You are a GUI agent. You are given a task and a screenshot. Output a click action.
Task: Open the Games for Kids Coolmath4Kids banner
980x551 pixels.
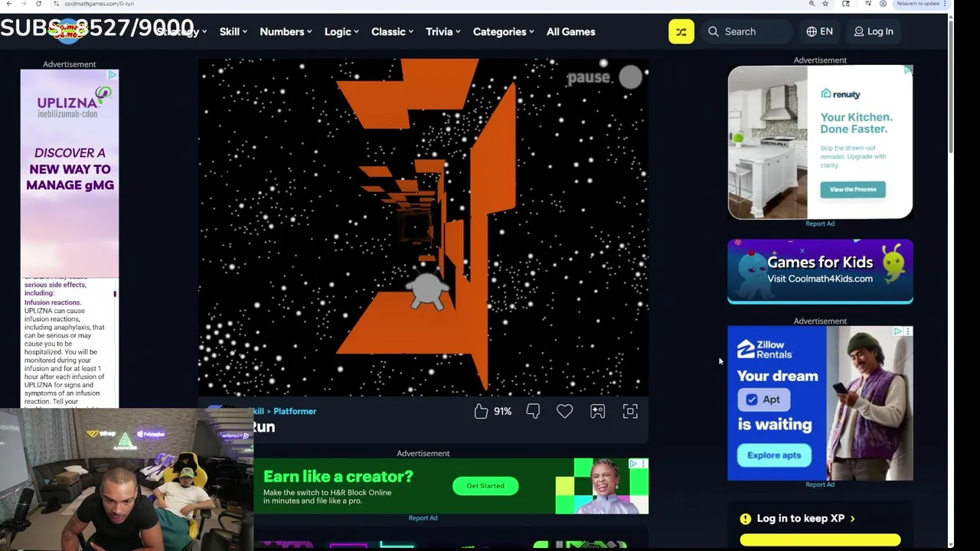820,272
